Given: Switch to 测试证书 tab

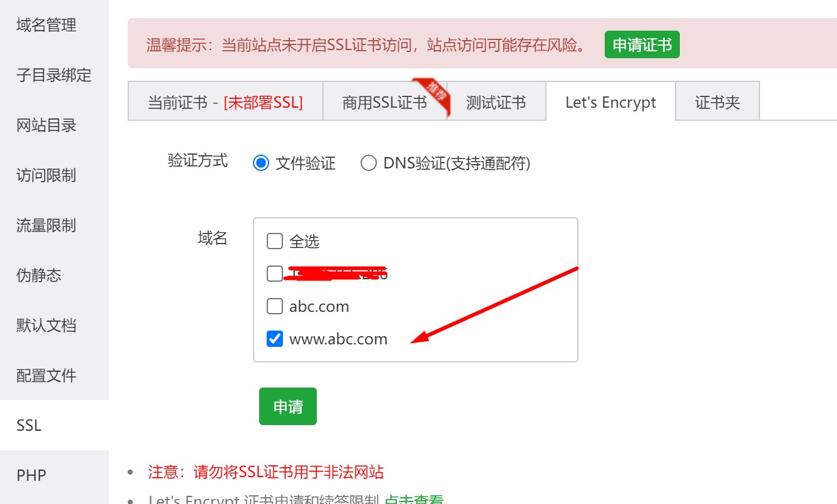Looking at the screenshot, I should click(496, 101).
